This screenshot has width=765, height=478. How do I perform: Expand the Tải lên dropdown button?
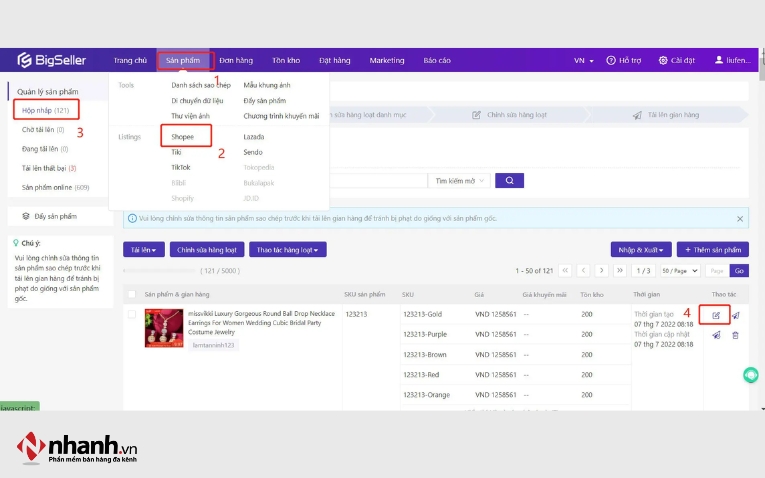pyautogui.click(x=143, y=250)
